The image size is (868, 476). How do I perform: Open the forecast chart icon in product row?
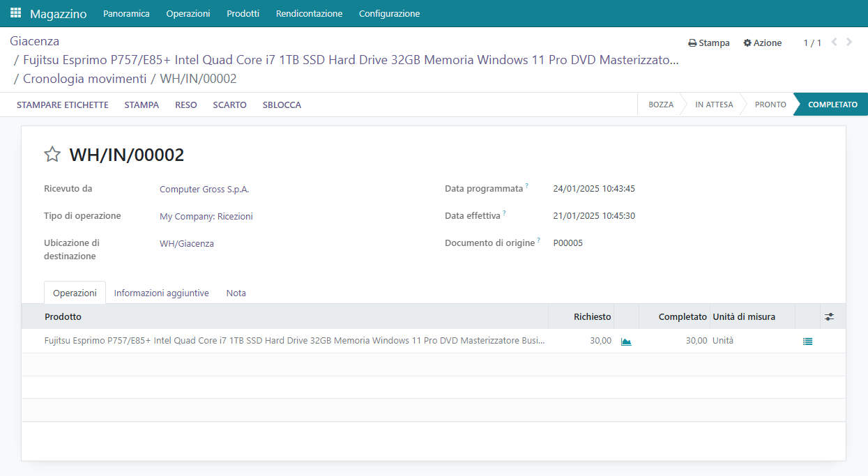click(x=626, y=341)
